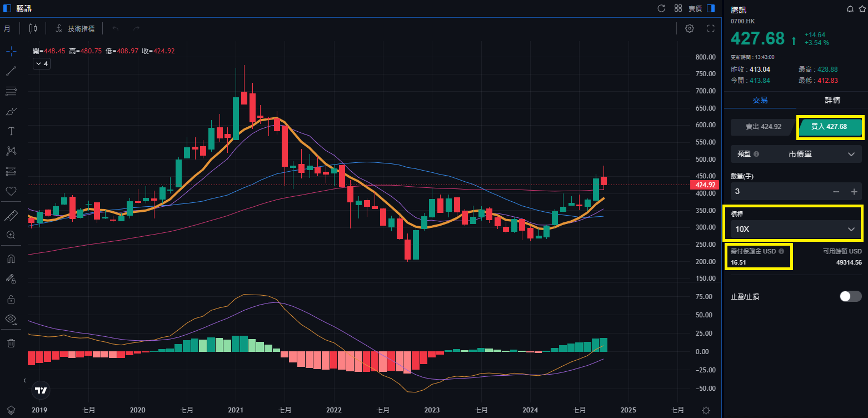This screenshot has height=418, width=868.
Task: Open chart settings gear
Action: (690, 28)
